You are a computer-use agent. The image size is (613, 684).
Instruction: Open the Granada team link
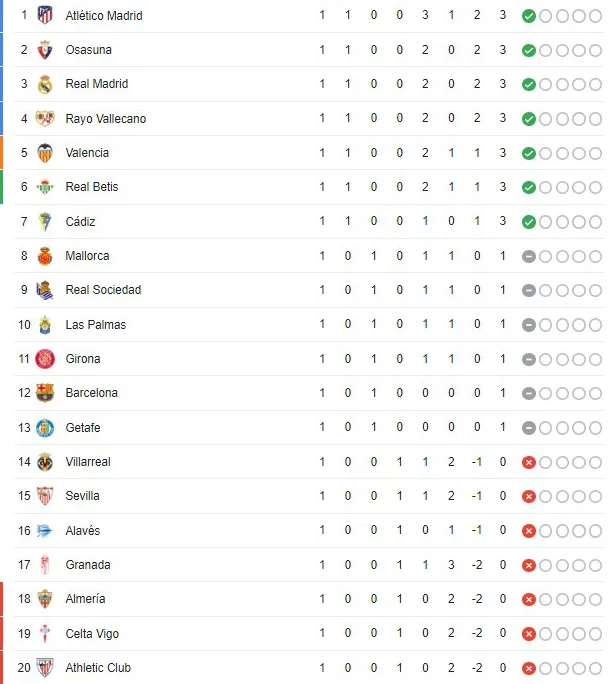pyautogui.click(x=88, y=564)
